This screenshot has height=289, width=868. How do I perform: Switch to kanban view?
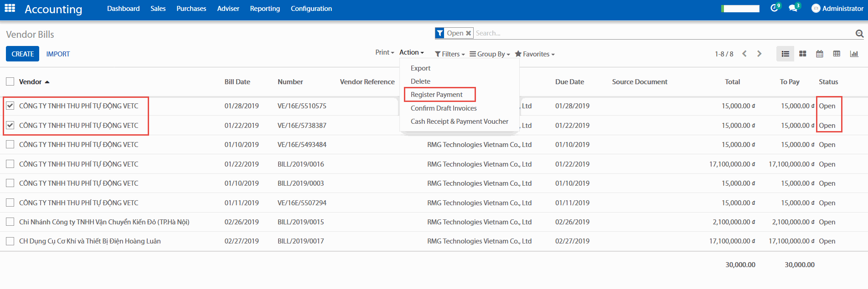click(x=802, y=54)
